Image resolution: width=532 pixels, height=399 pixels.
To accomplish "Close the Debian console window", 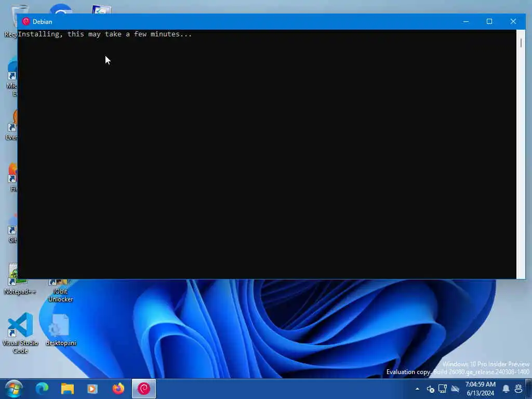I will point(513,21).
